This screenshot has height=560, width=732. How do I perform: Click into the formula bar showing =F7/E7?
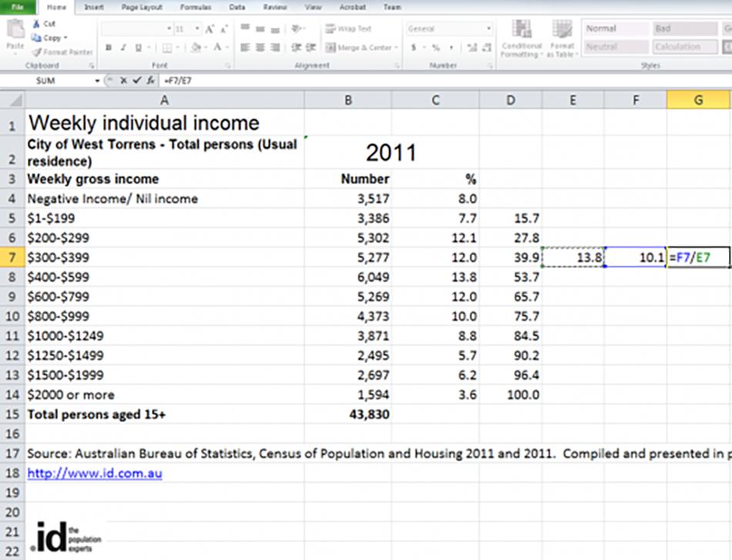[446, 81]
